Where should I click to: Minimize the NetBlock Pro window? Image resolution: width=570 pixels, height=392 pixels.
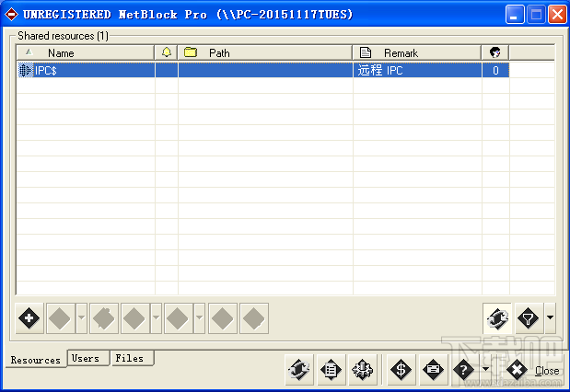[x=515, y=15]
